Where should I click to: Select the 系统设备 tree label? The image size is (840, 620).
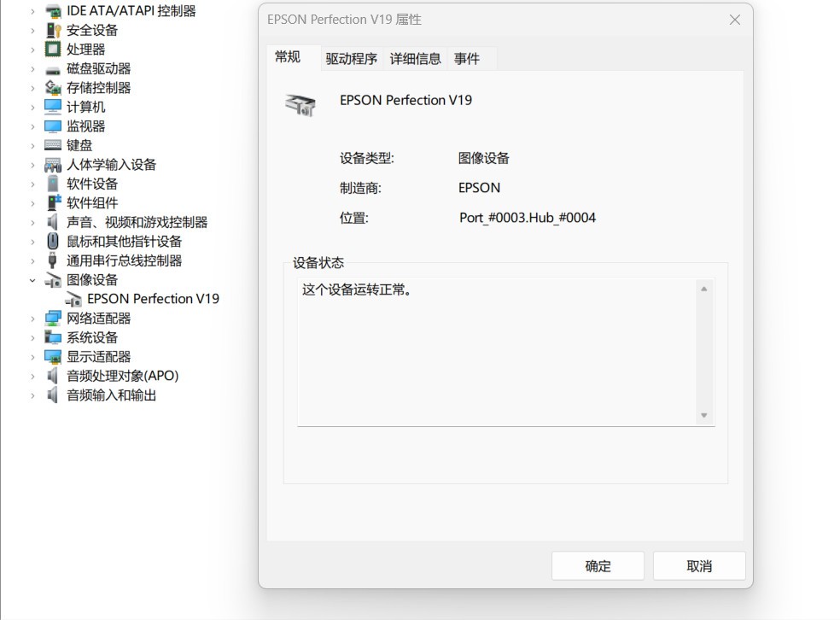click(92, 337)
